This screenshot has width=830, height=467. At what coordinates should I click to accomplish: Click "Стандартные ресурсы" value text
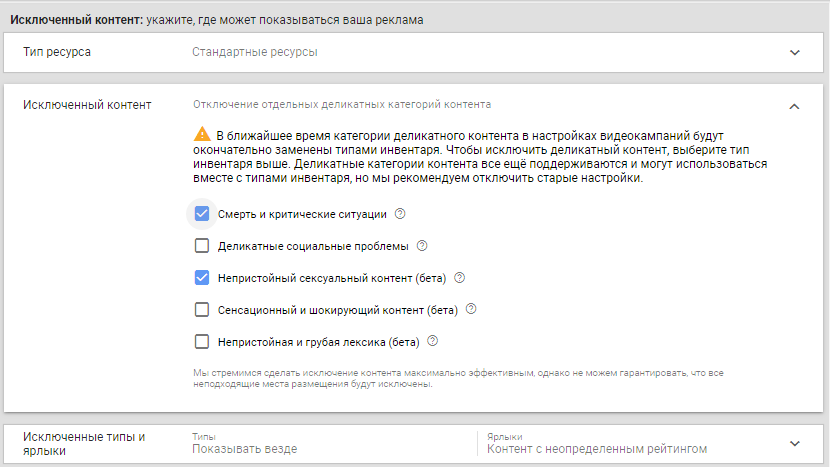coord(255,52)
